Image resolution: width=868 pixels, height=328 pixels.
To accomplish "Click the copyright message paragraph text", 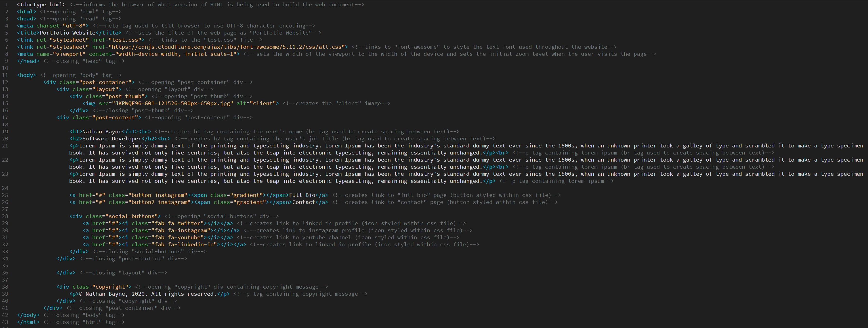I will [148, 294].
